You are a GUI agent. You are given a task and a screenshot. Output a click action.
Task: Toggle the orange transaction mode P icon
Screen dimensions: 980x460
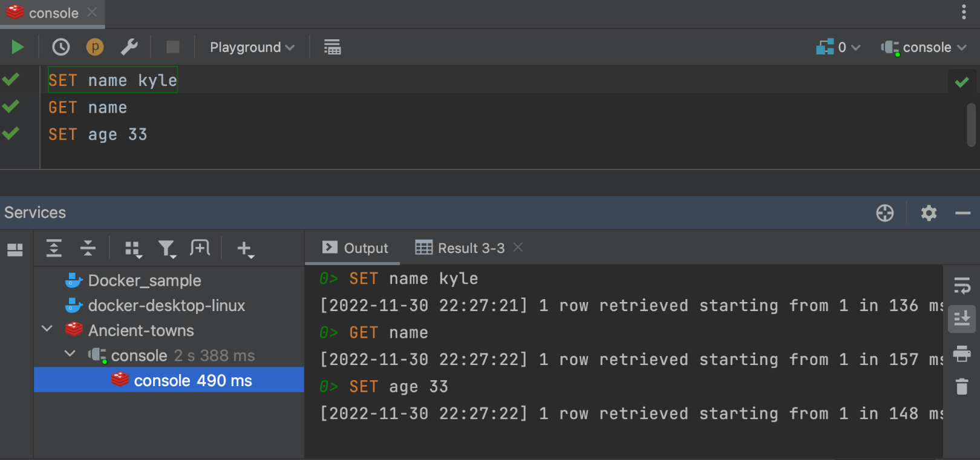click(95, 47)
